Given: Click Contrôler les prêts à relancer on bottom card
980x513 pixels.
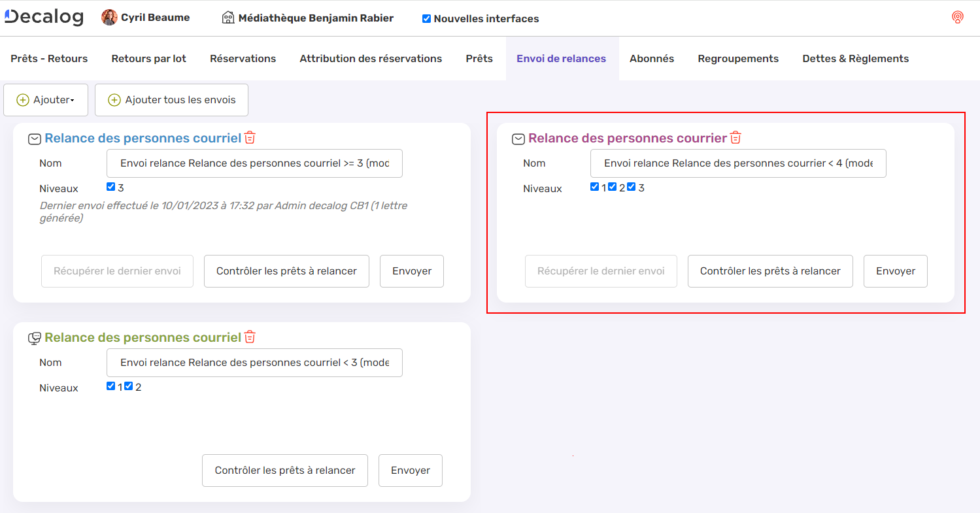Looking at the screenshot, I should [x=284, y=470].
